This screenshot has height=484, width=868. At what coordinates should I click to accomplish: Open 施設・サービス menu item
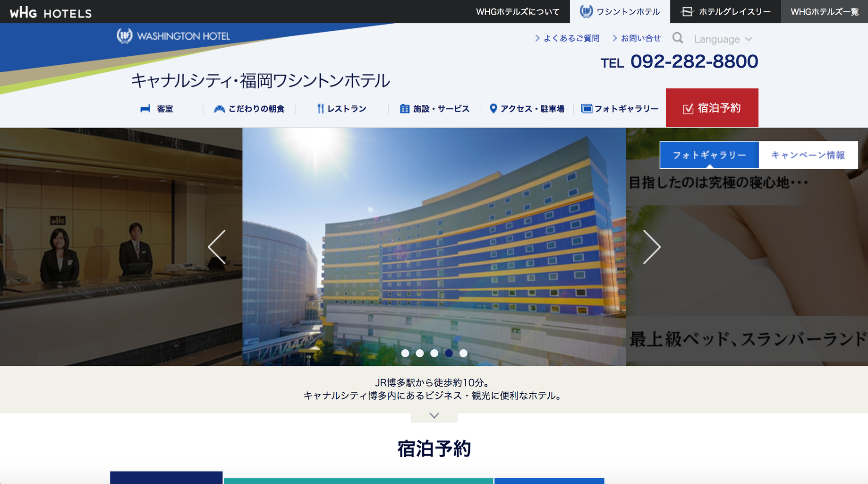point(434,109)
